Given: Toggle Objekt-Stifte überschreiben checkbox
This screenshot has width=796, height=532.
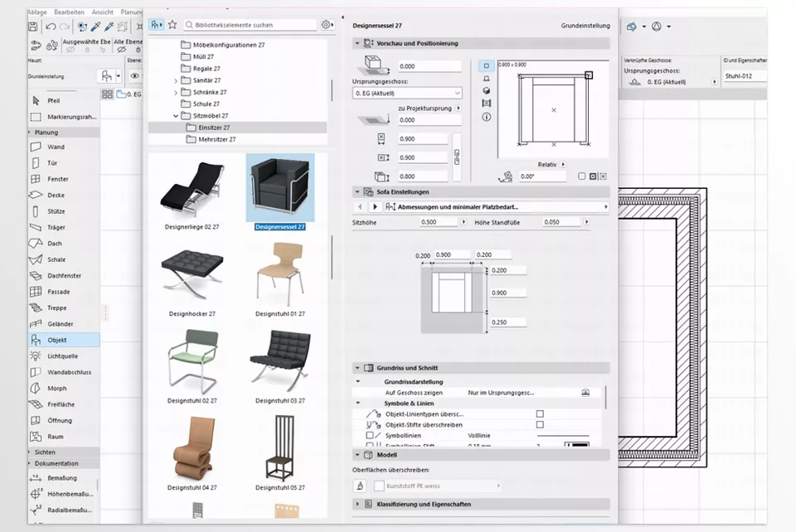Looking at the screenshot, I should 540,424.
